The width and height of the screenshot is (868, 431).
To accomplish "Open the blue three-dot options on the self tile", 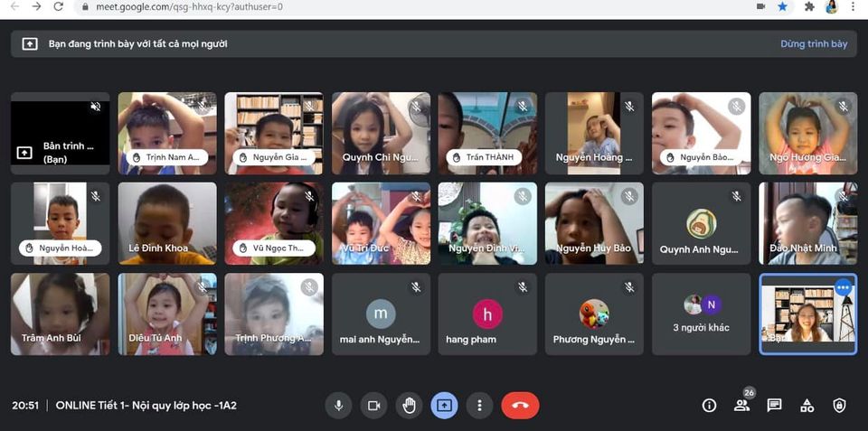I will click(x=843, y=287).
